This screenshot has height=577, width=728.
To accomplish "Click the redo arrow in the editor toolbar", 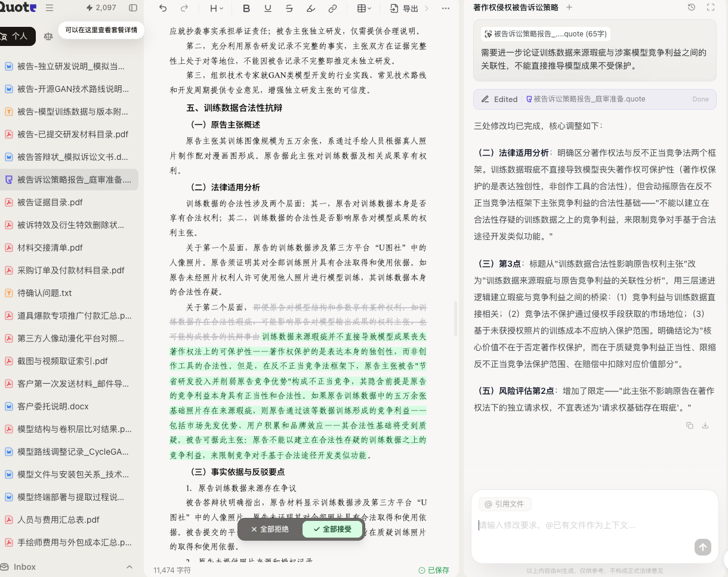I will [x=184, y=8].
